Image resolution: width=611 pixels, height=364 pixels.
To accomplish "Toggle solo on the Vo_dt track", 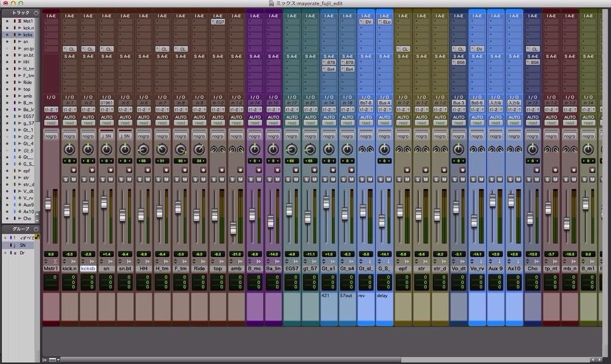I will 455,179.
